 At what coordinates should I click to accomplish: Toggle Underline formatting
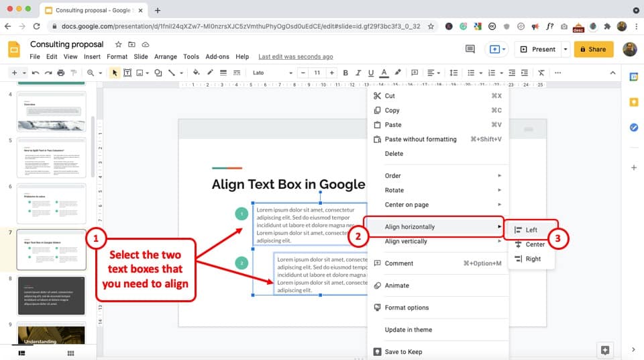pos(371,73)
